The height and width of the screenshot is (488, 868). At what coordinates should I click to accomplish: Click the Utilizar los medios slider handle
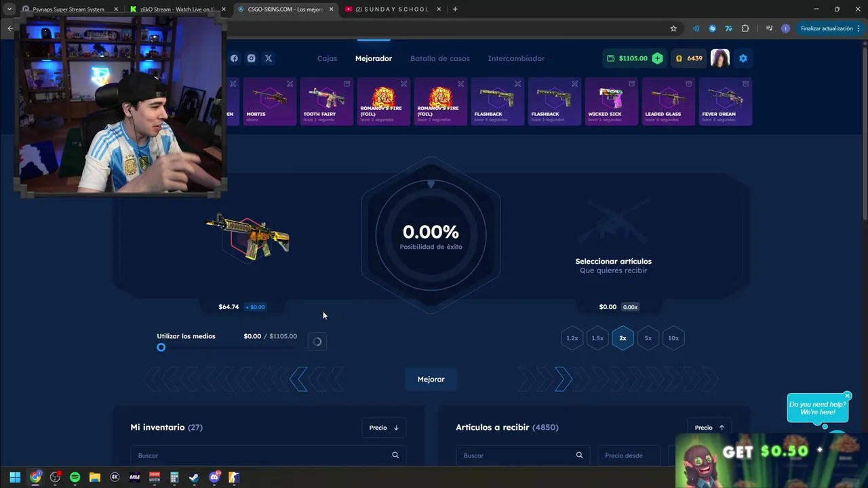(161, 347)
